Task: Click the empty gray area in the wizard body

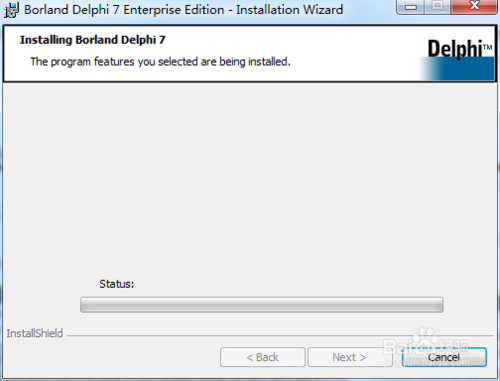Action: click(x=250, y=180)
